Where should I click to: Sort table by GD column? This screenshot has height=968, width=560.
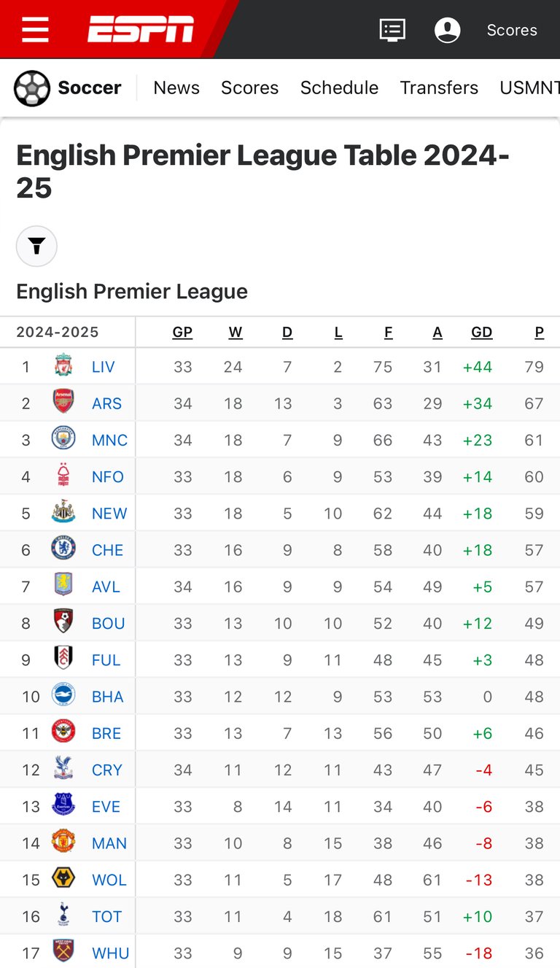pyautogui.click(x=481, y=333)
